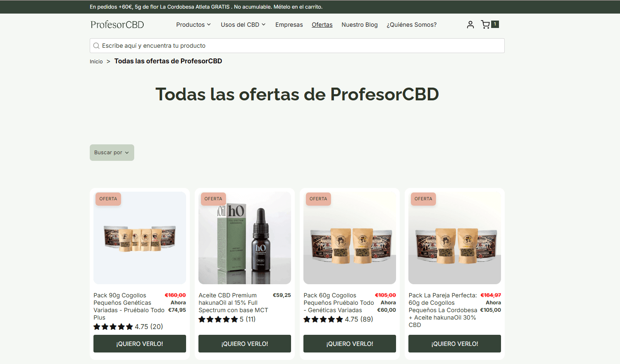620x364 pixels.
Task: Click the €105,00 sale price
Action: pos(490,310)
